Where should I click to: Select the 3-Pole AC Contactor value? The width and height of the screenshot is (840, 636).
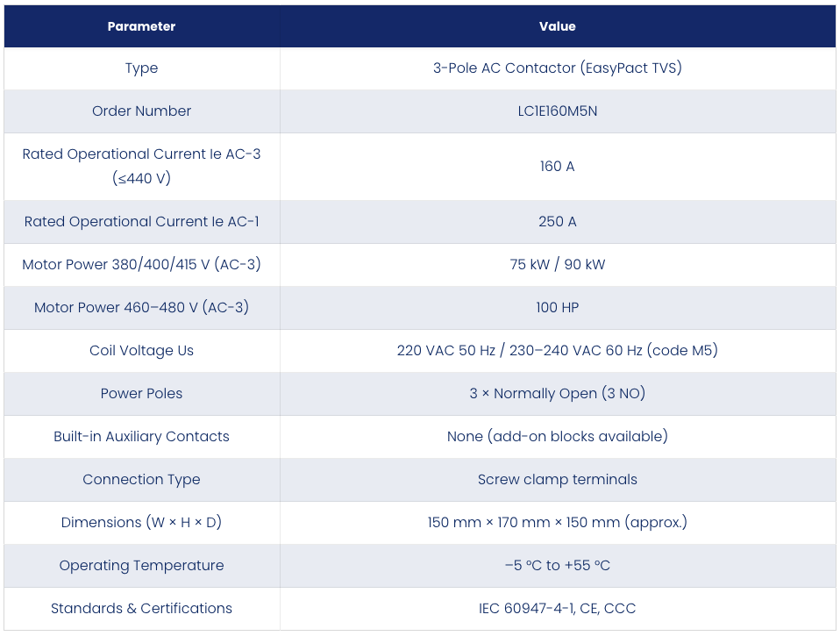[x=557, y=68]
